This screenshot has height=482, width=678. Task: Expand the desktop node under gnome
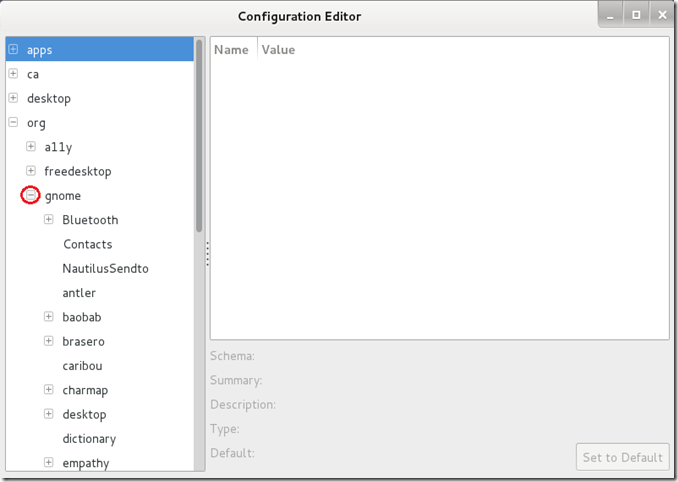point(48,414)
